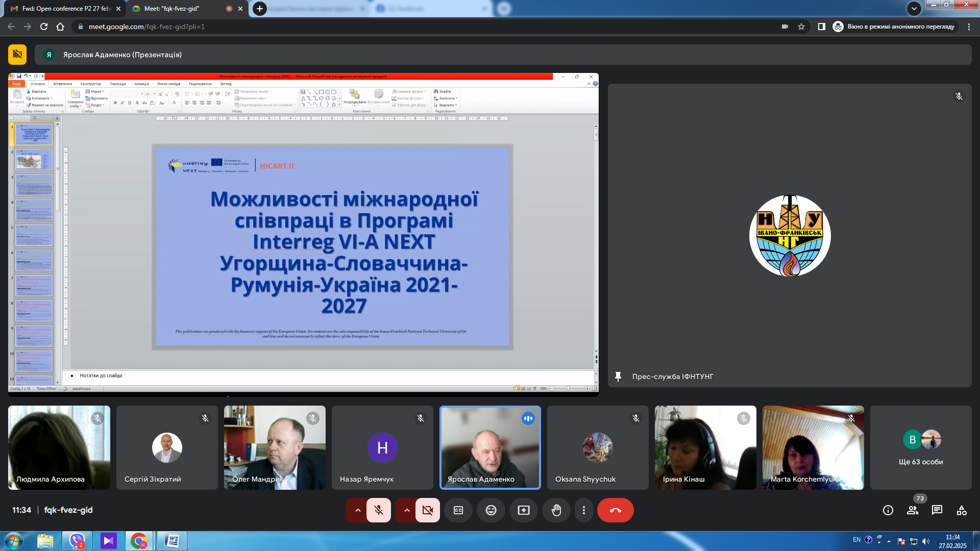
Task: Open a new browser tab
Action: (260, 9)
